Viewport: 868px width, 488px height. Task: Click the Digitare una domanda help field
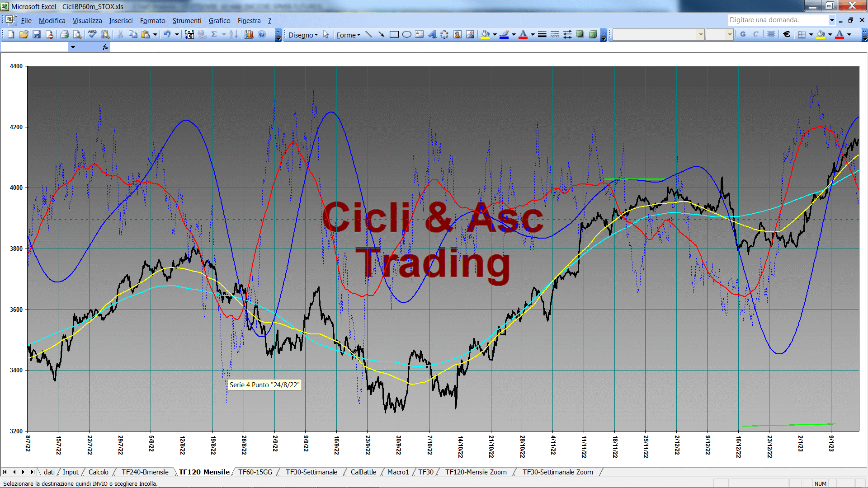click(x=778, y=20)
